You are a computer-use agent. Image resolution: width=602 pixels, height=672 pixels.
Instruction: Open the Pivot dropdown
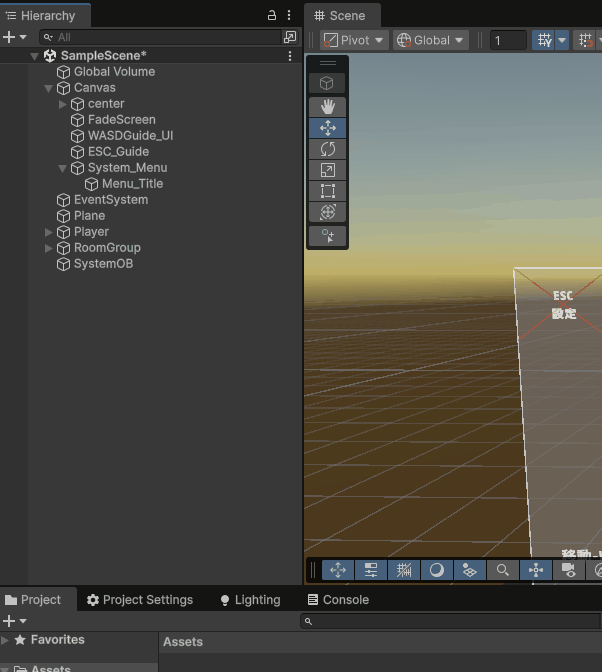(x=353, y=40)
